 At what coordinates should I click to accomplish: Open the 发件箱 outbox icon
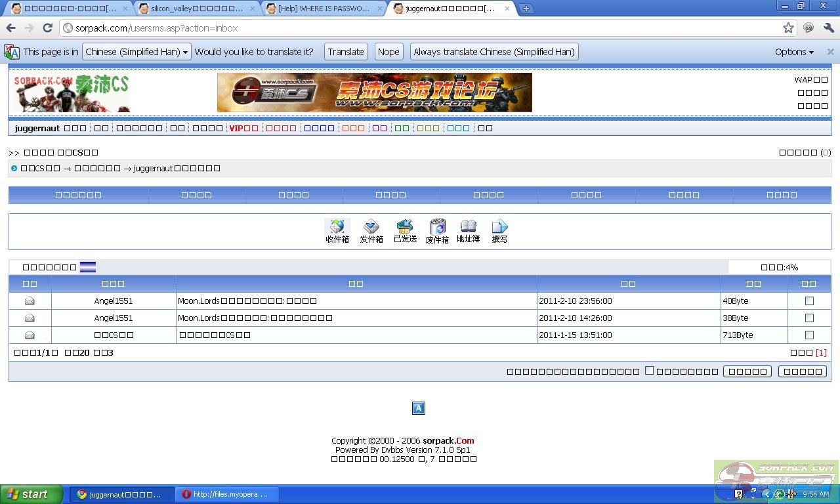(x=371, y=231)
